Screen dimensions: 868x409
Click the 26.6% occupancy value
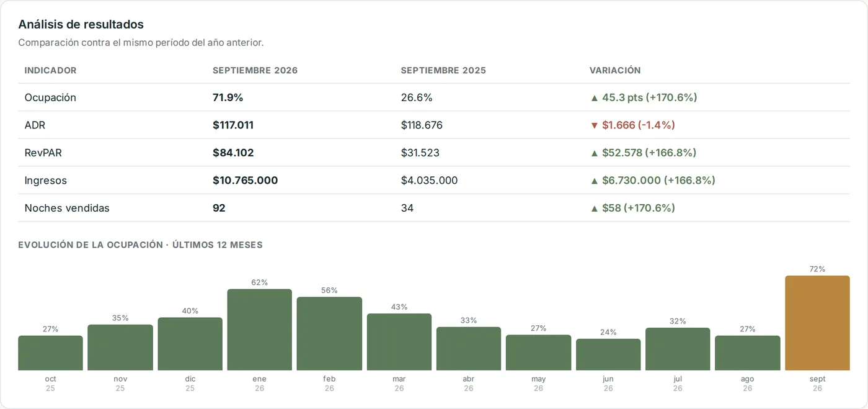(417, 97)
